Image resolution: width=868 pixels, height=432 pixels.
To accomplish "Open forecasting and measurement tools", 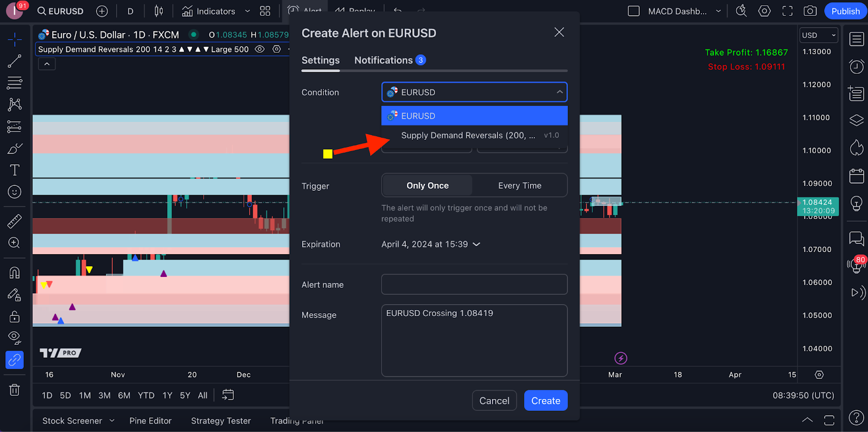I will (x=15, y=126).
